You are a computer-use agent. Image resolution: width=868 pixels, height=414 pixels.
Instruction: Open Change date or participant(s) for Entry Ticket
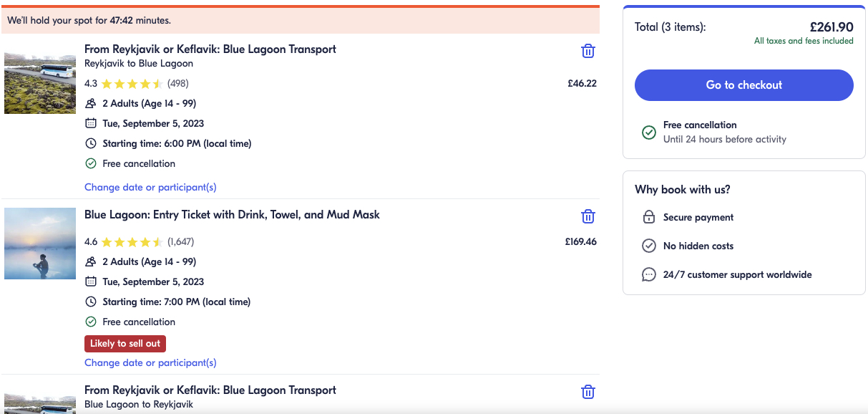pos(150,362)
